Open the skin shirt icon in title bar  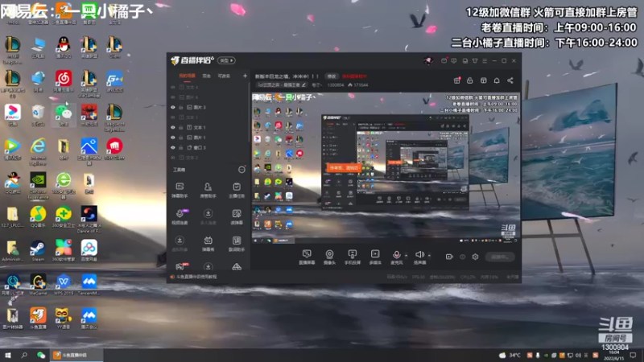pos(475,61)
